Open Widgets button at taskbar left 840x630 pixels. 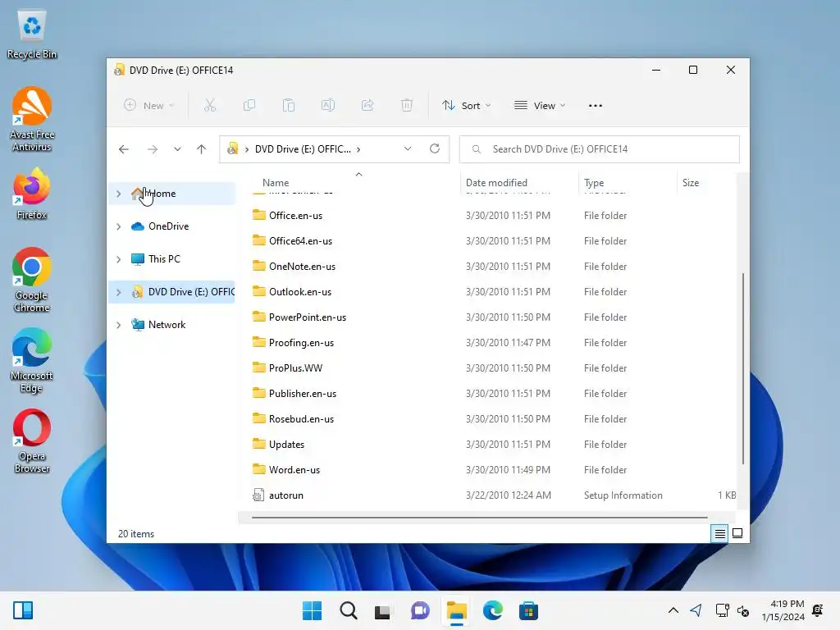tap(23, 610)
